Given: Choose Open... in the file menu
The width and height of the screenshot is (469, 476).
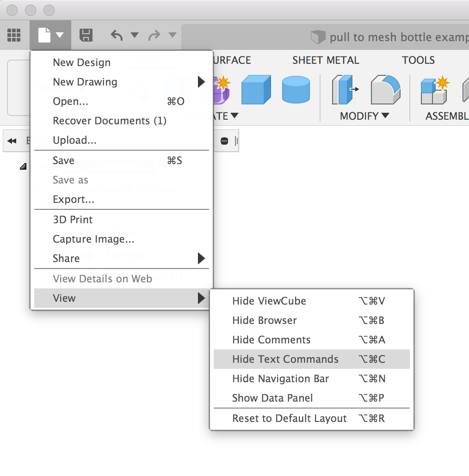Looking at the screenshot, I should [x=122, y=101].
